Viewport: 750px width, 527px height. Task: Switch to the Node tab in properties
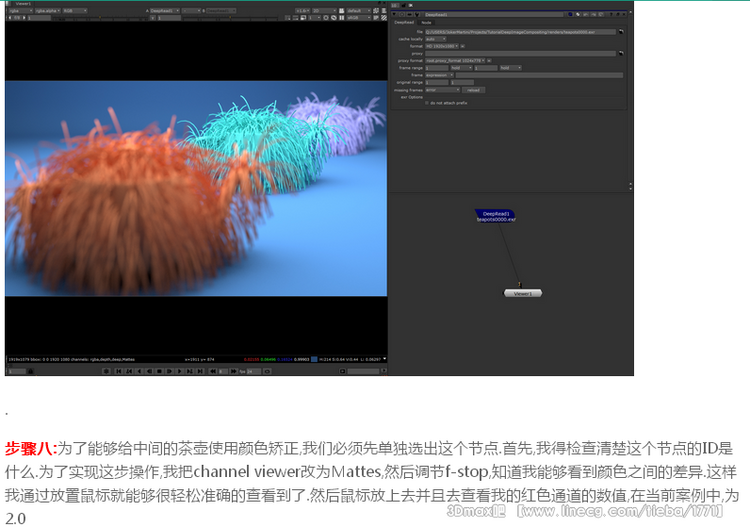[426, 22]
